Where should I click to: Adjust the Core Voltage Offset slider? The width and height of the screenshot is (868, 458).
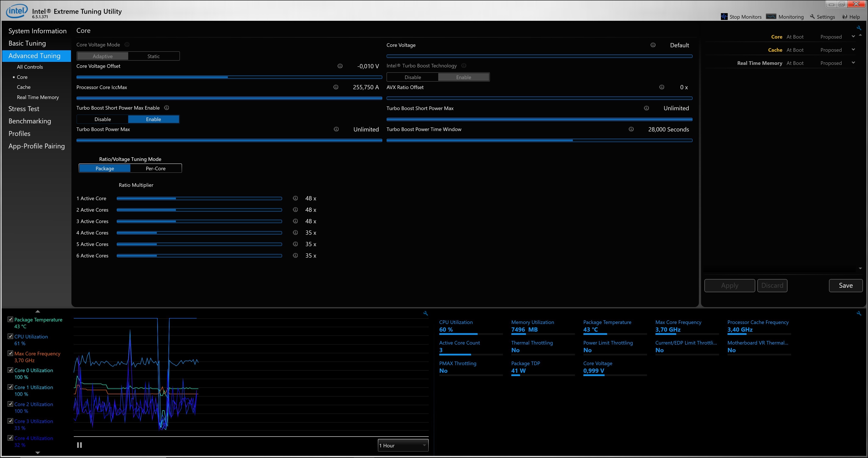[229, 77]
